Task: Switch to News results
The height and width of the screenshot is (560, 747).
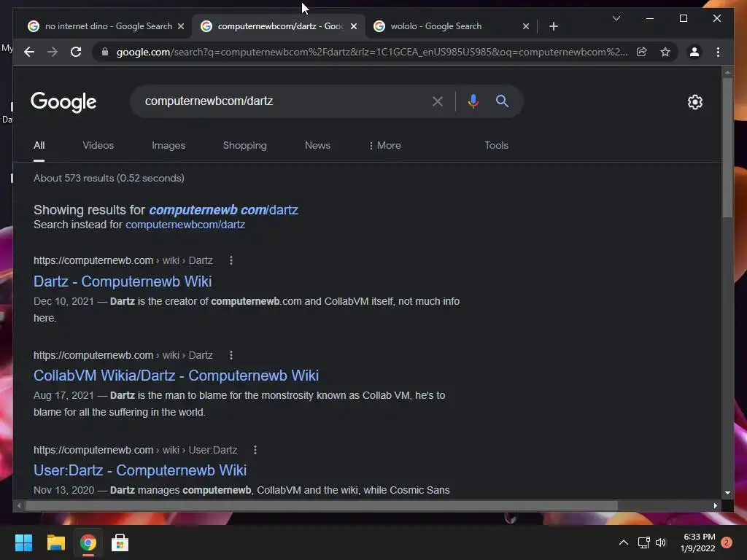Action: pos(317,145)
